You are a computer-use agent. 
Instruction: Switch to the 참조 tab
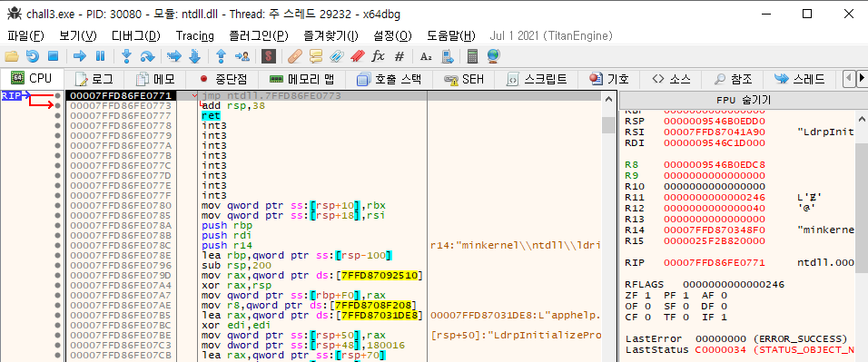pos(733,79)
